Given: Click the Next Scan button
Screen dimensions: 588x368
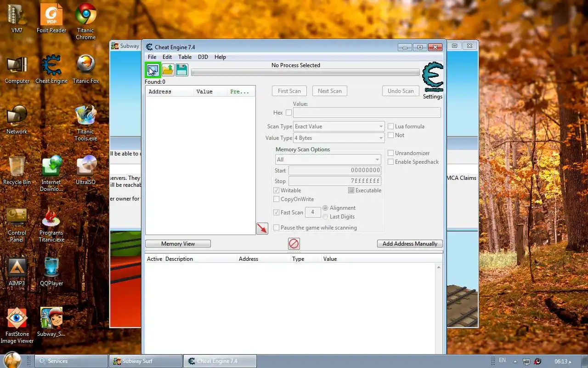Looking at the screenshot, I should point(330,91).
